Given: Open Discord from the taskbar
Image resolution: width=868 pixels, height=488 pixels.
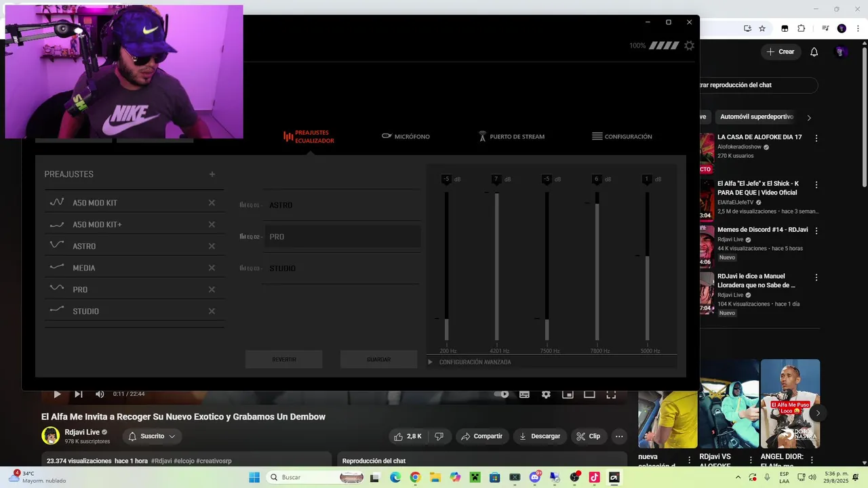Looking at the screenshot, I should [534, 477].
